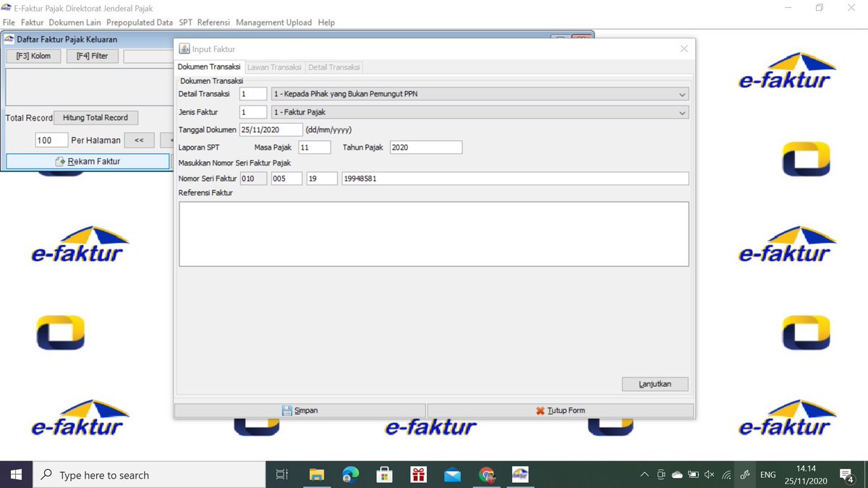
Task: Click the Nomor Seri field showing 010
Action: pyautogui.click(x=253, y=179)
